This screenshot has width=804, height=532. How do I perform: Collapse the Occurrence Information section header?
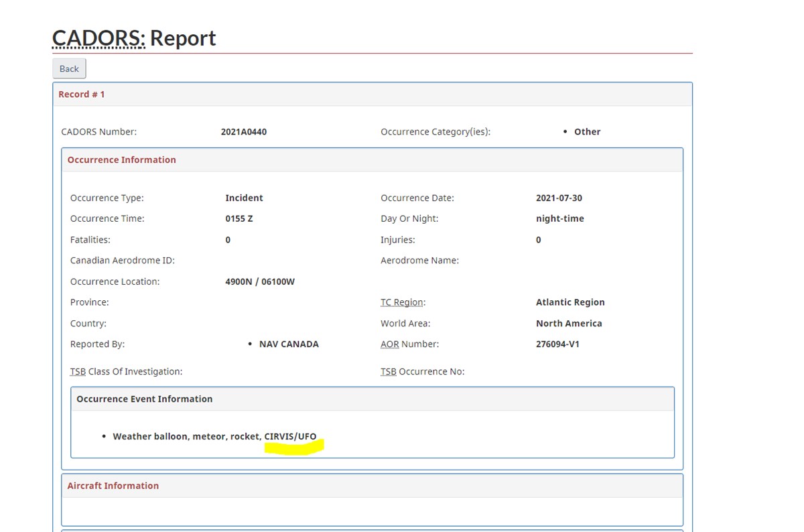373,160
